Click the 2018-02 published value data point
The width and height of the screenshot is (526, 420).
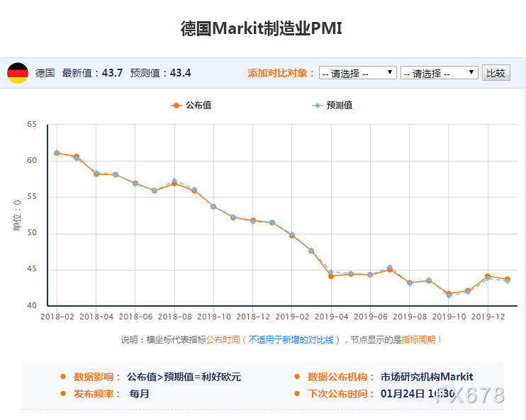57,153
